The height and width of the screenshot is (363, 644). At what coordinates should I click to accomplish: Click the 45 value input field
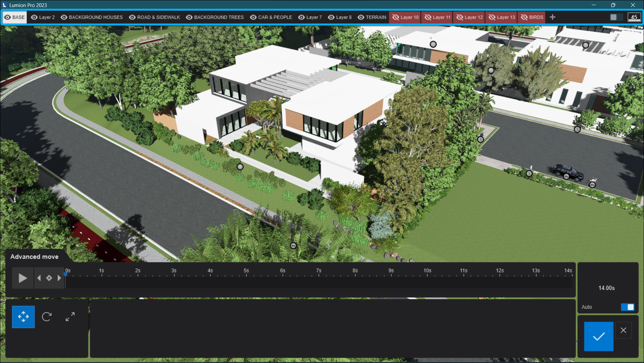(x=634, y=17)
